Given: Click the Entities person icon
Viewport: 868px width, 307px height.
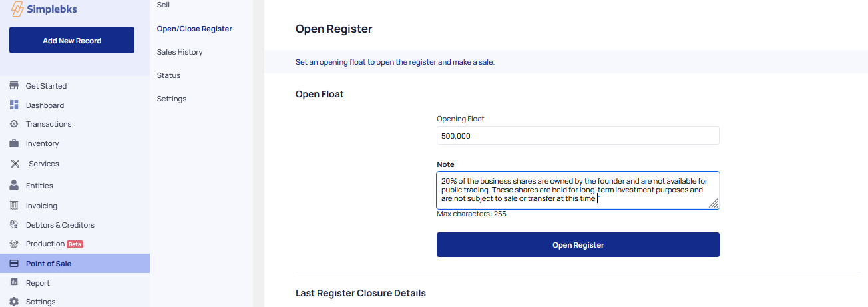Looking at the screenshot, I should click(x=14, y=186).
